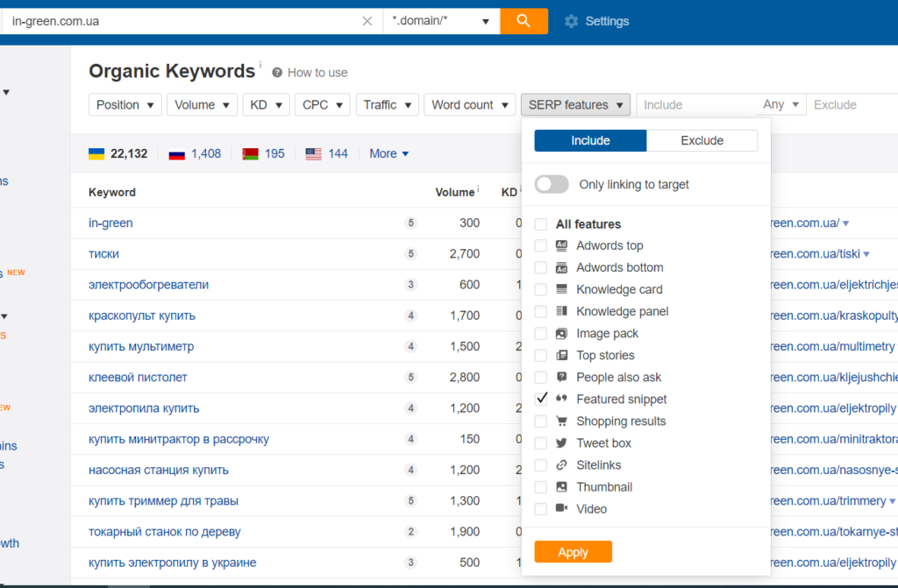This screenshot has width=898, height=588.
Task: Toggle the Only linking to target switch
Action: click(552, 184)
